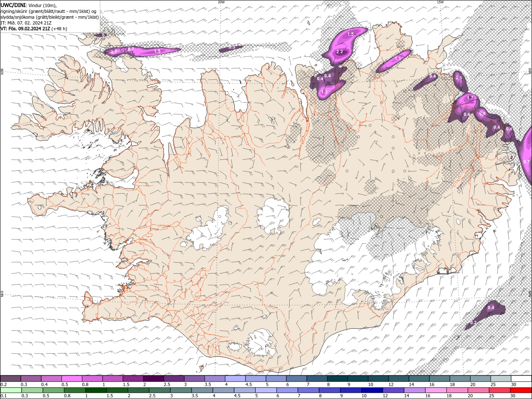Click the 0.4 value in the southeast offshore patch
The height and width of the screenshot is (399, 532).
click(x=491, y=308)
